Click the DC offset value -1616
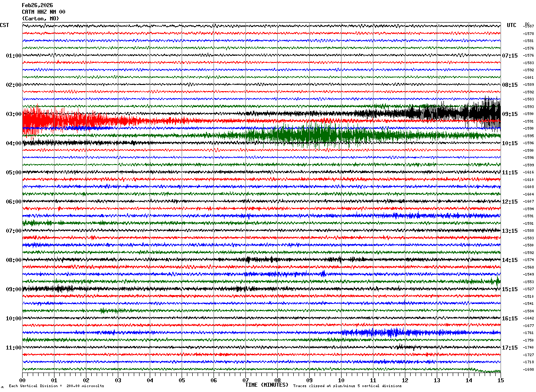The width and height of the screenshot is (536, 392). pos(529,172)
